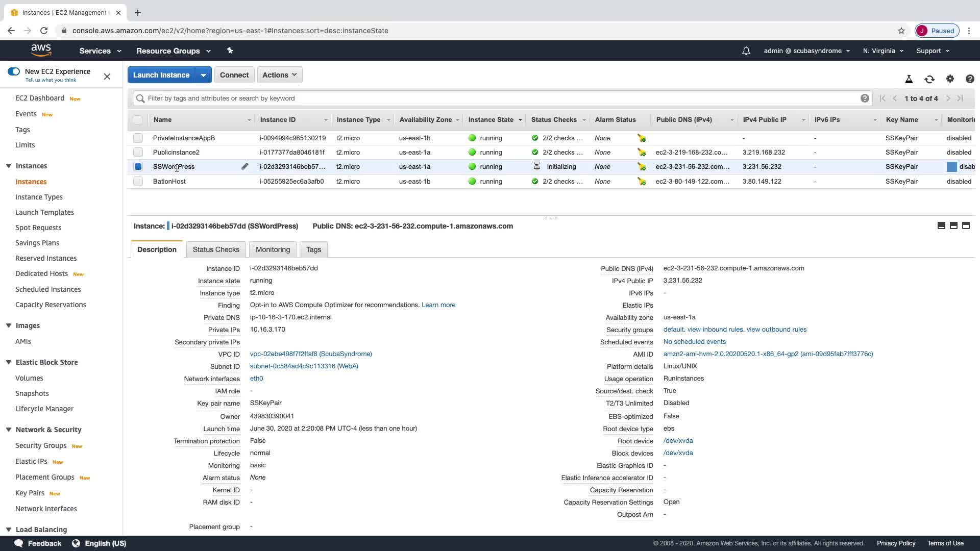Click the filter instances search field
The width and height of the screenshot is (980, 551).
click(500, 98)
